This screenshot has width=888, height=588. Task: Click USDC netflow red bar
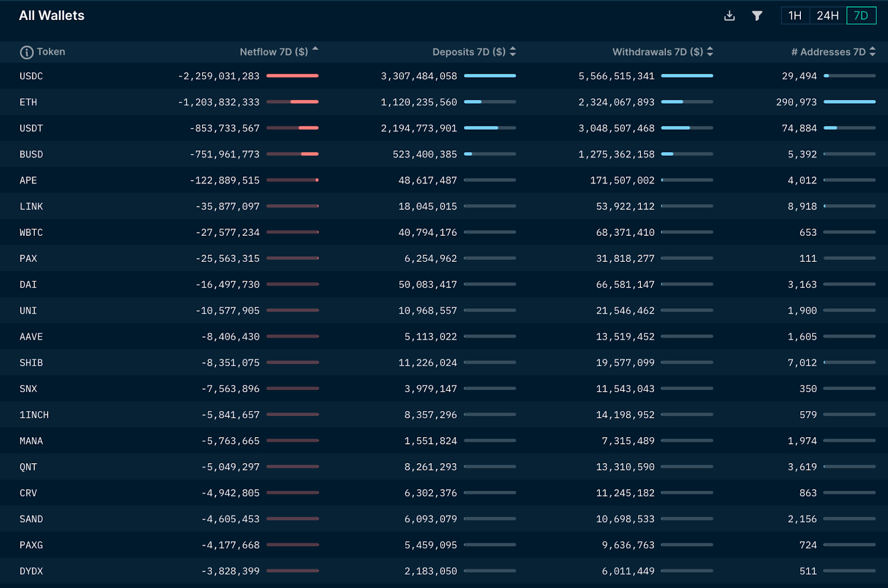[x=292, y=75]
